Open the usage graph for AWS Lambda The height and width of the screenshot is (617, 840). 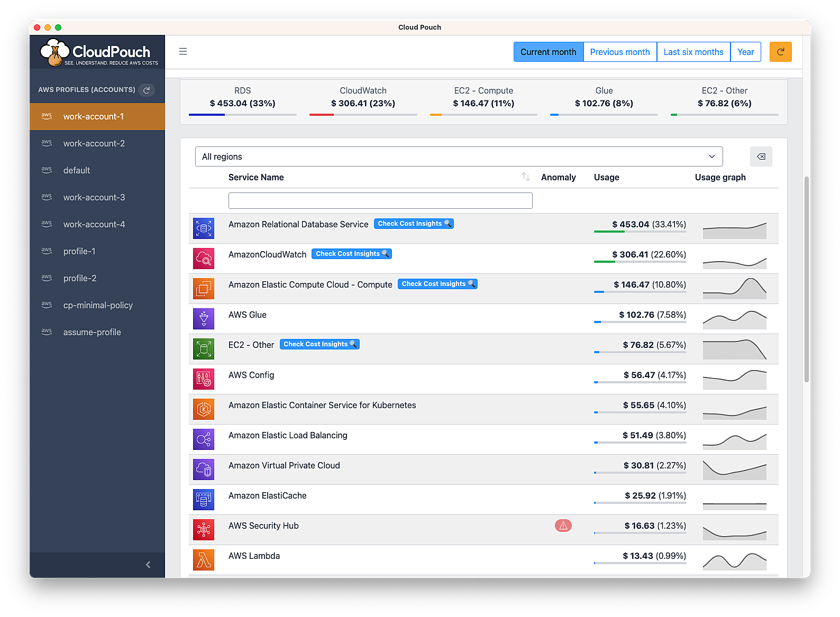pyautogui.click(x=734, y=560)
